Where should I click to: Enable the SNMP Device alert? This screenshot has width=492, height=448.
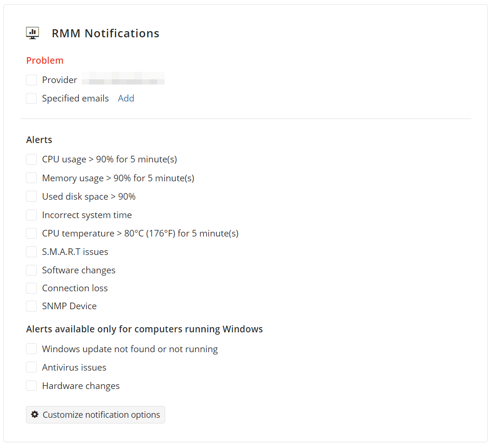(x=31, y=306)
